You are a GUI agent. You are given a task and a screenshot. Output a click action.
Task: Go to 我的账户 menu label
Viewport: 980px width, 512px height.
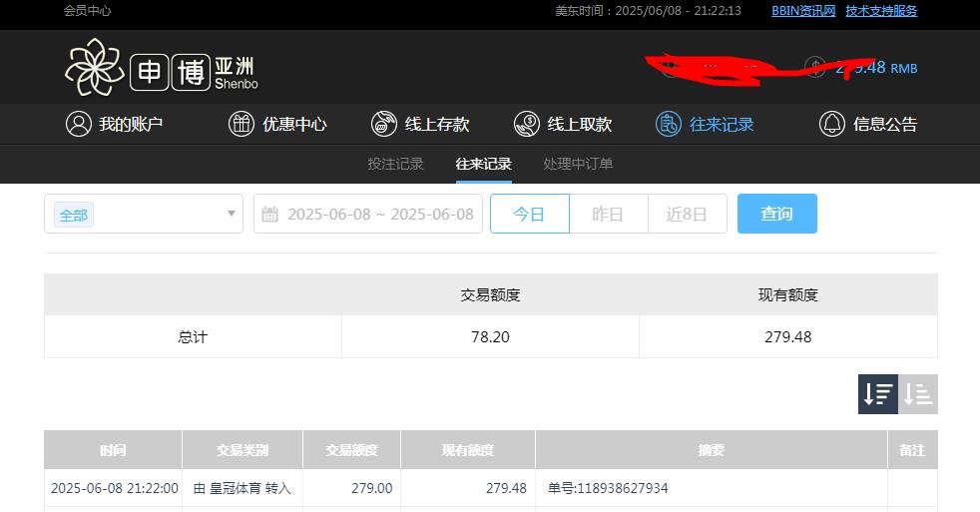click(131, 125)
